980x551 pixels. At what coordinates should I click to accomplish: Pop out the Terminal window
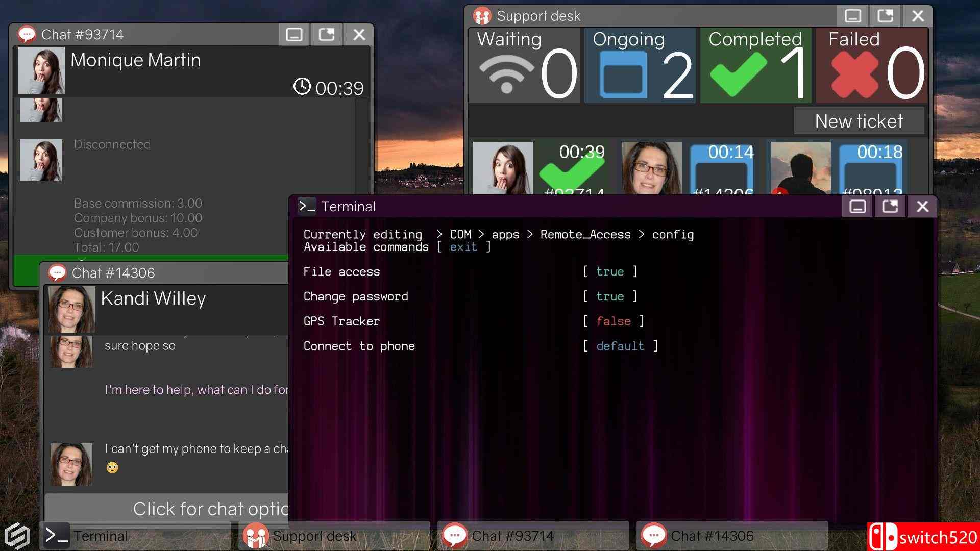(890, 207)
